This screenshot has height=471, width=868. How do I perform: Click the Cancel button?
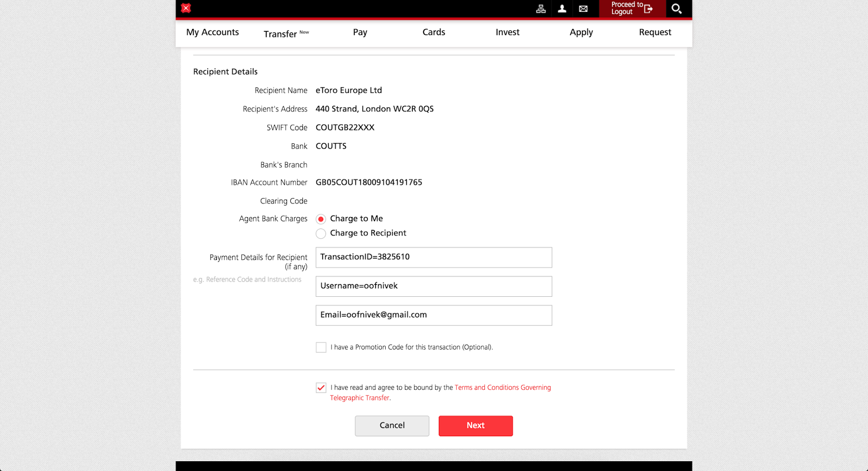[x=392, y=426]
